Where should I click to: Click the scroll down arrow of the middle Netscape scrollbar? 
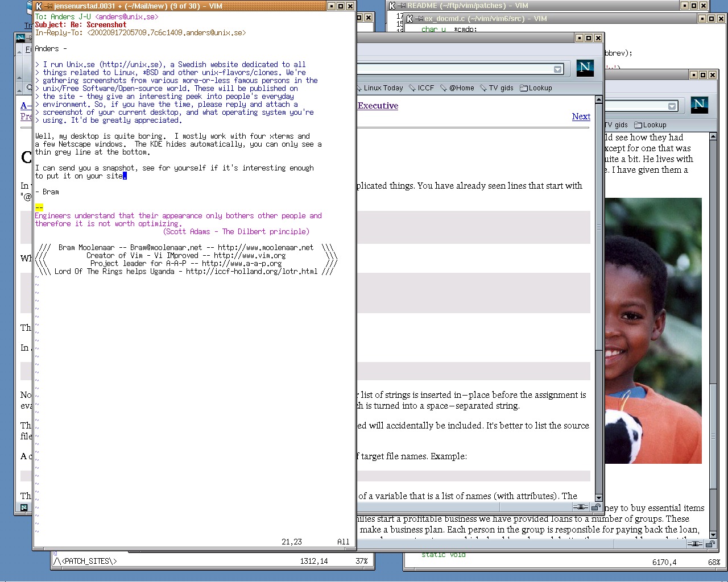click(x=598, y=498)
